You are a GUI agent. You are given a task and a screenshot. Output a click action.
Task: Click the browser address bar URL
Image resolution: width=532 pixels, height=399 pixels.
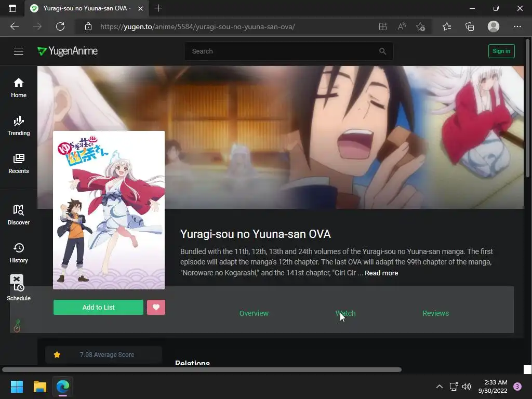tap(197, 26)
